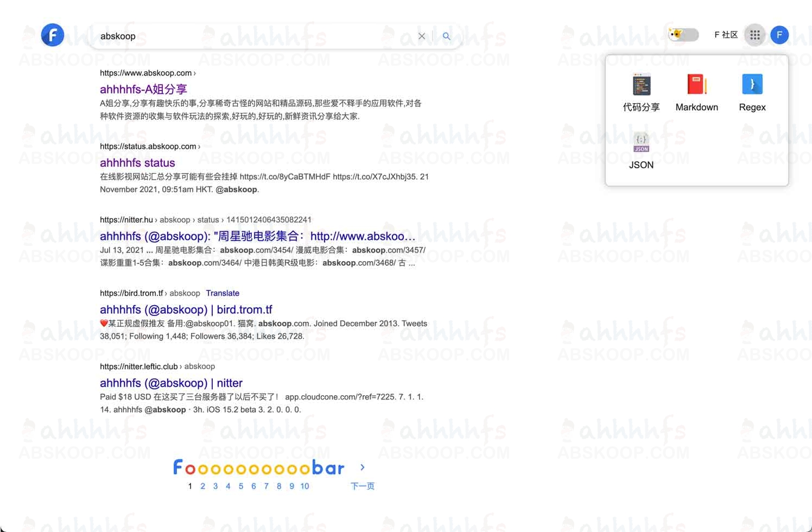The height and width of the screenshot is (532, 812).
Task: Open the 代码分享 app icon
Action: coord(641,85)
